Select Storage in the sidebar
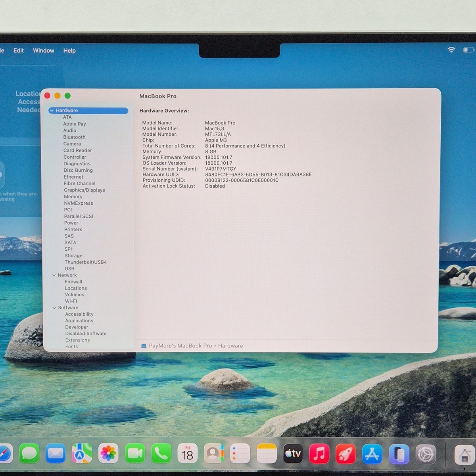 point(74,256)
